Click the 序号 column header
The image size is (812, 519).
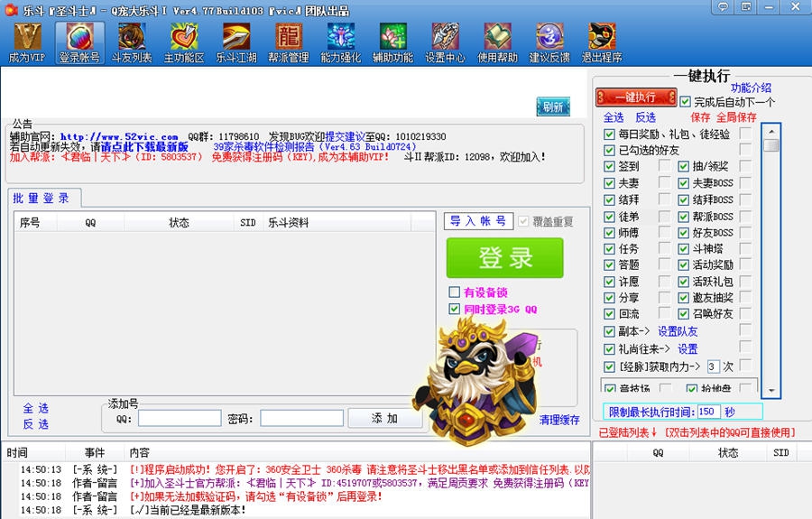click(x=35, y=222)
